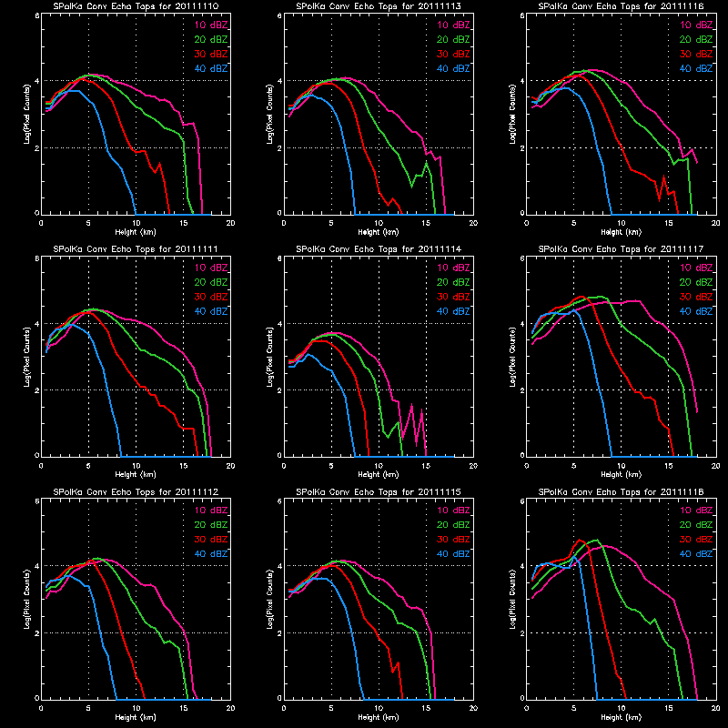Click 'Height (km)' axis label under 20111115 plot
Screen dimensions: 728x728
point(379,717)
